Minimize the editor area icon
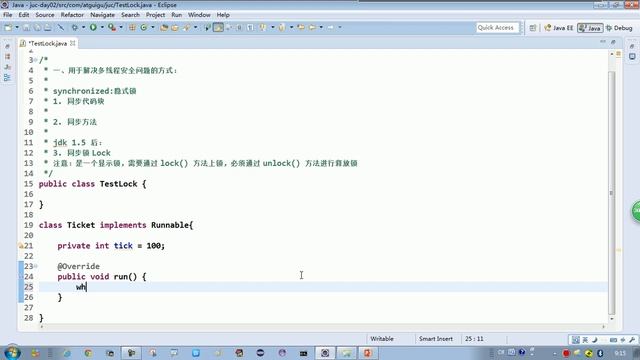640x360 pixels. click(x=603, y=42)
